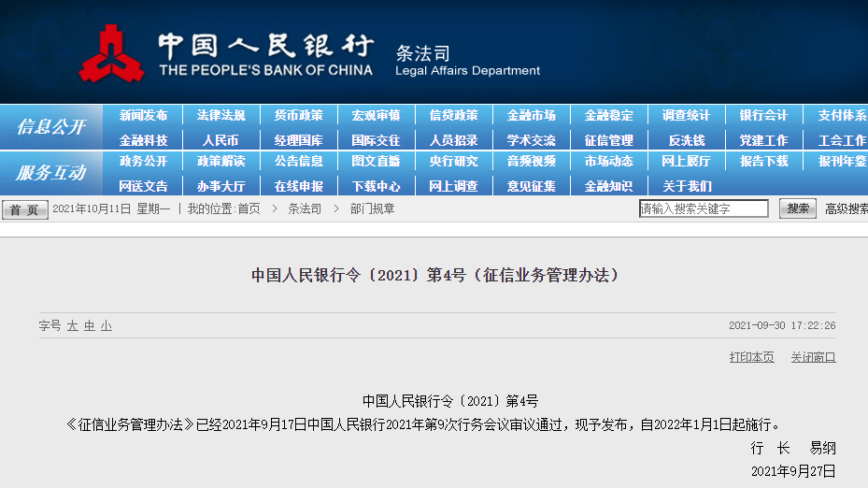The height and width of the screenshot is (488, 868).
Task: Select 国际交往 navigation link
Action: point(376,140)
